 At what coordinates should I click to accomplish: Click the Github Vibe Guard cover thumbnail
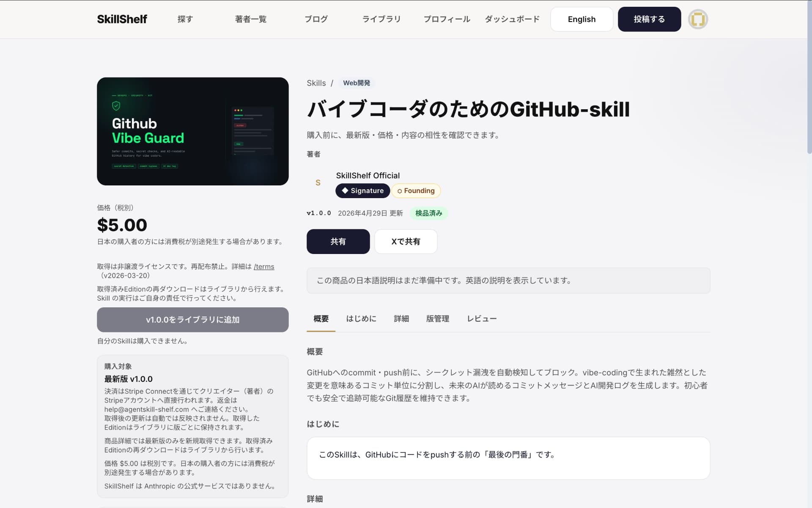pyautogui.click(x=193, y=131)
